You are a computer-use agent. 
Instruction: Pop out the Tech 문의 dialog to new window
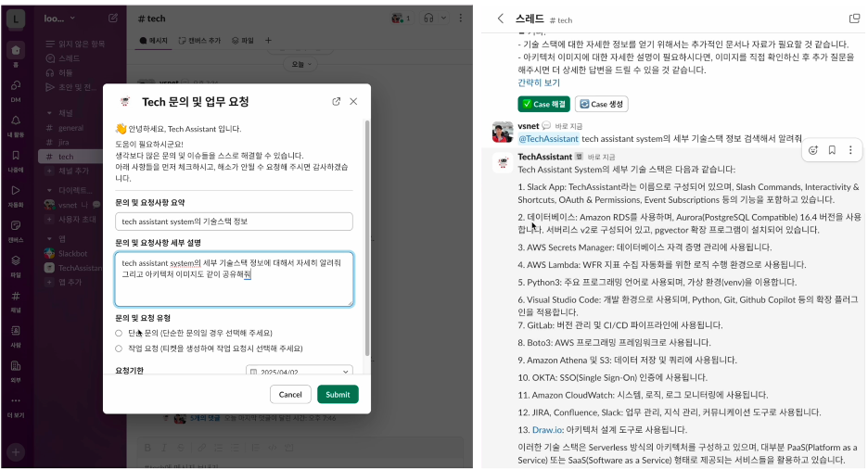(336, 101)
